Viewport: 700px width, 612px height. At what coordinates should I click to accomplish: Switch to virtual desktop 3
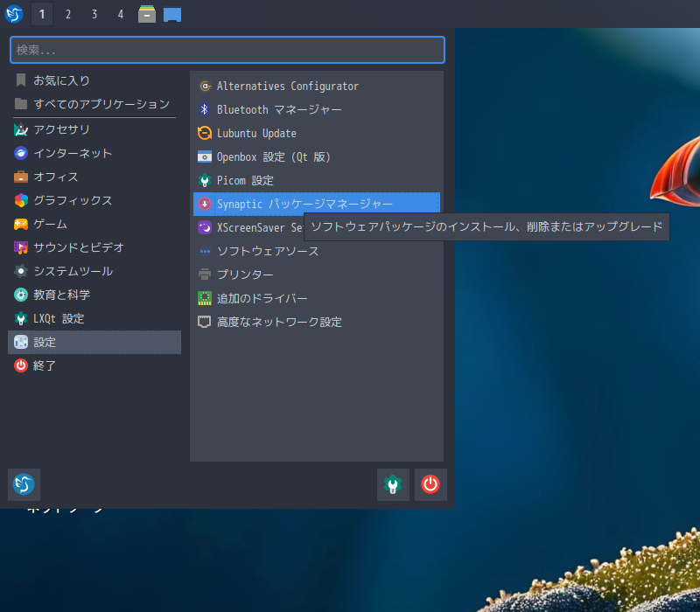[94, 14]
